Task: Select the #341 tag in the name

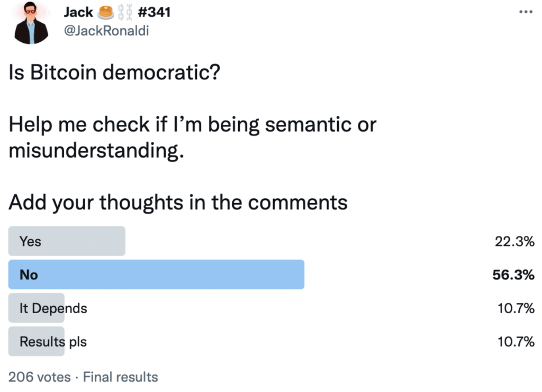Action: tap(154, 12)
